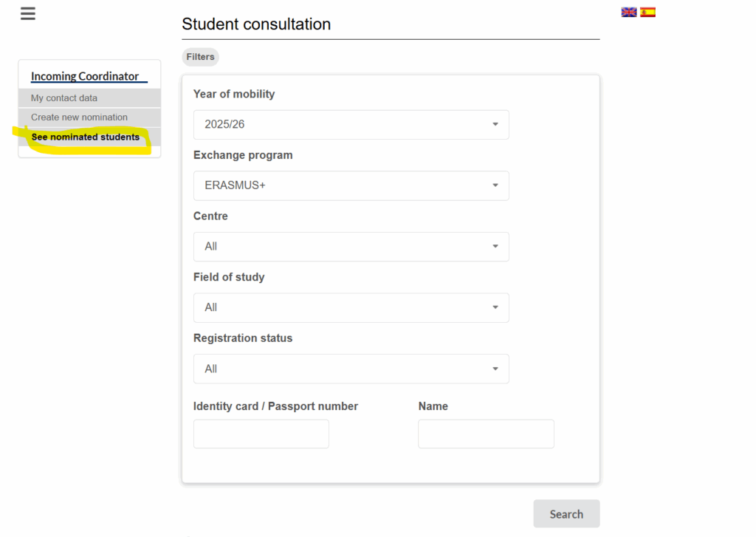
Task: Expand the Field of study selector
Action: pos(351,307)
